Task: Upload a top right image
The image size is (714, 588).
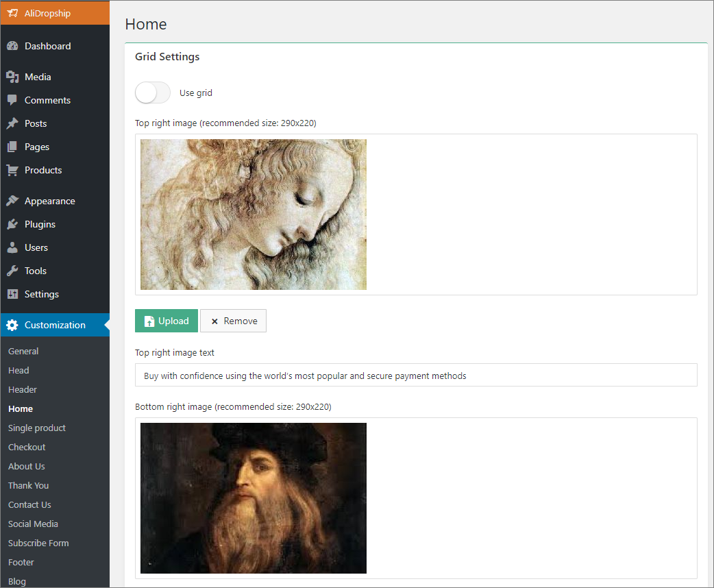Action: [x=167, y=321]
